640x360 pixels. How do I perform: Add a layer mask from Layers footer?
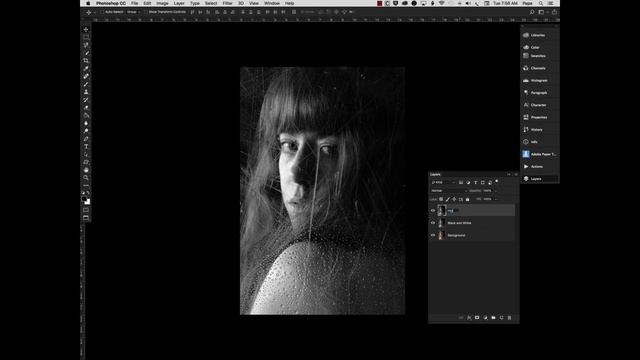(477, 318)
